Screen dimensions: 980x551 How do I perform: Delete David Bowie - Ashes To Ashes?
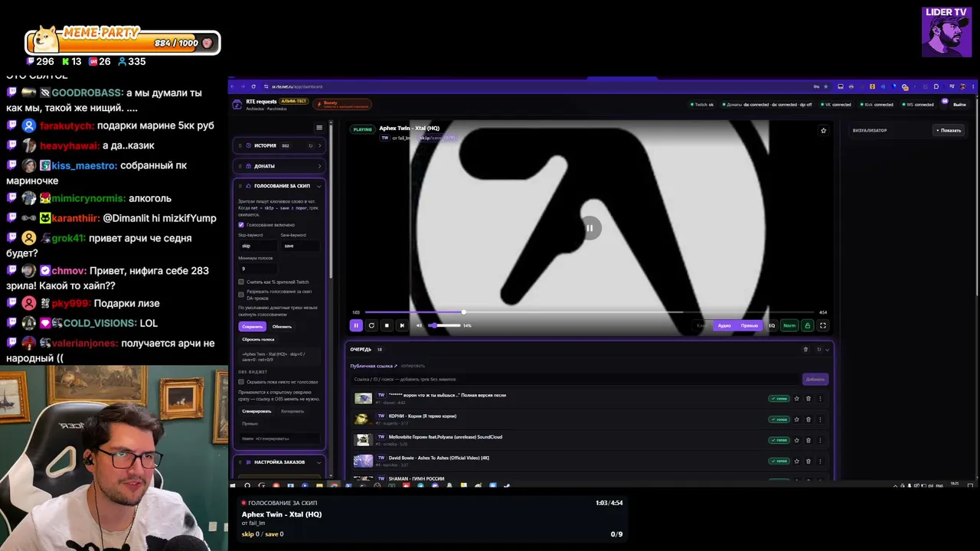pos(808,461)
